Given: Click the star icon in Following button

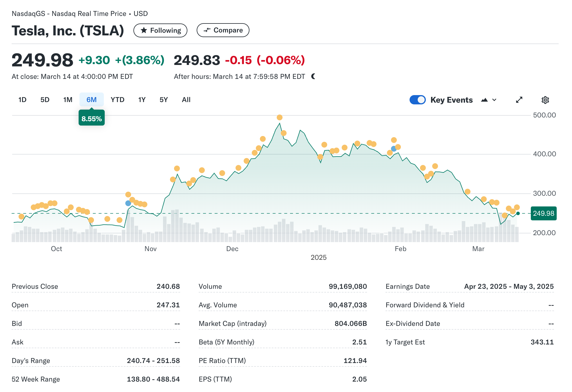Looking at the screenshot, I should [x=144, y=30].
